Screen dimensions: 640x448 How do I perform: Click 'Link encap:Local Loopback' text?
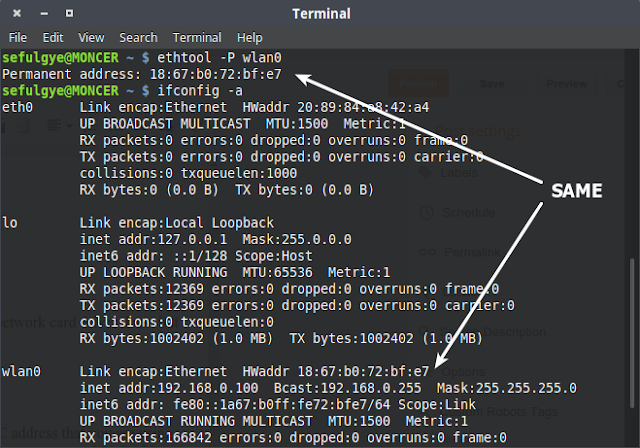tap(177, 223)
